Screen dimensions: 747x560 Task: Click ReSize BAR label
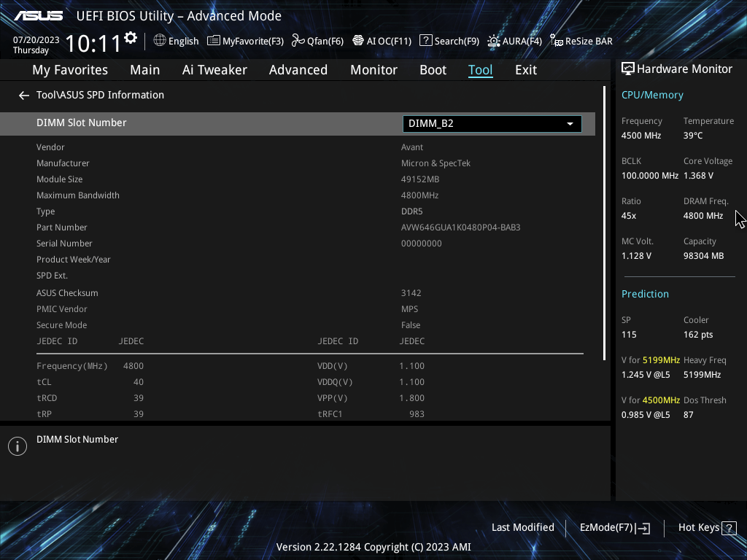point(589,41)
